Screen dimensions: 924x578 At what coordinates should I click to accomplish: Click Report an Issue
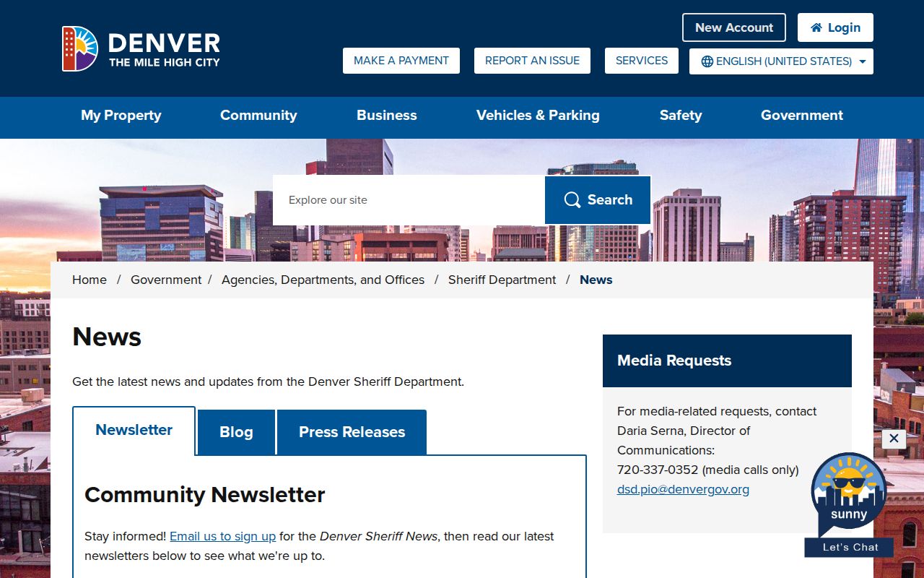click(x=532, y=61)
